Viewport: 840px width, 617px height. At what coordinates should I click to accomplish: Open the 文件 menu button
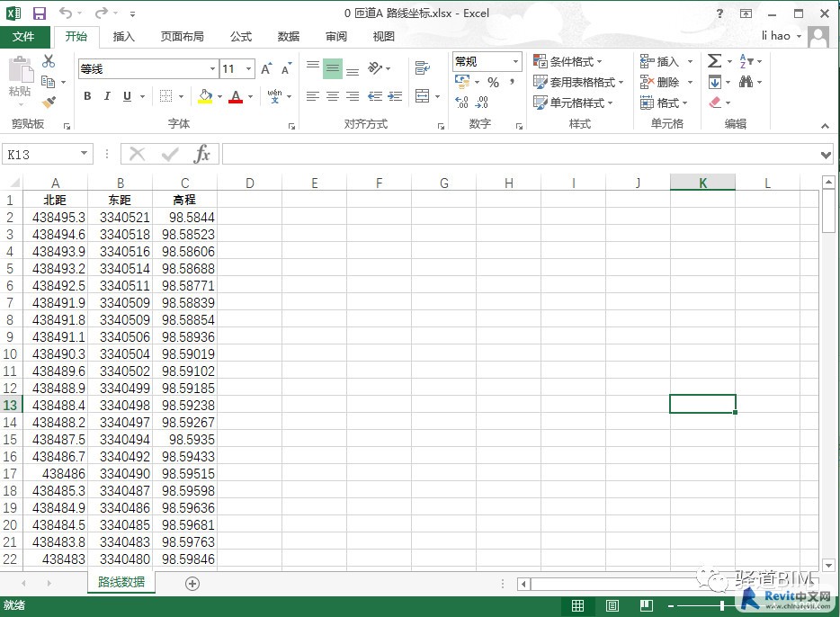pos(24,37)
